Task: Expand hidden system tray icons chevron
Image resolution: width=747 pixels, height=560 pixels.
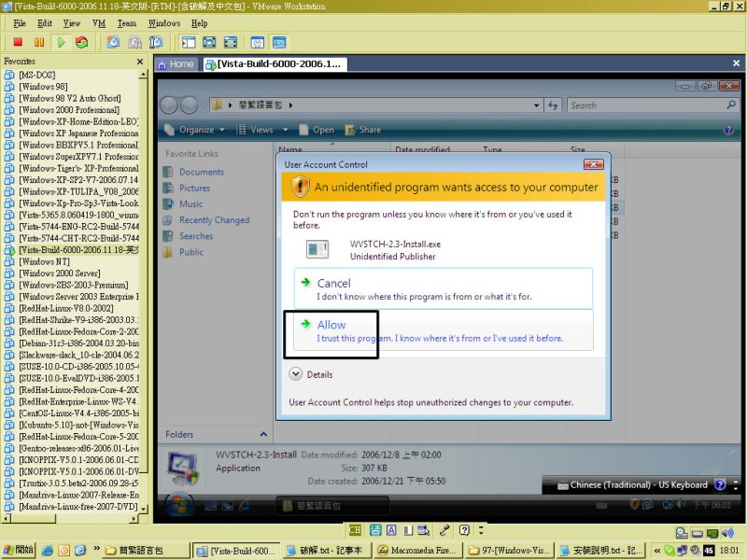Action: pyautogui.click(x=657, y=551)
